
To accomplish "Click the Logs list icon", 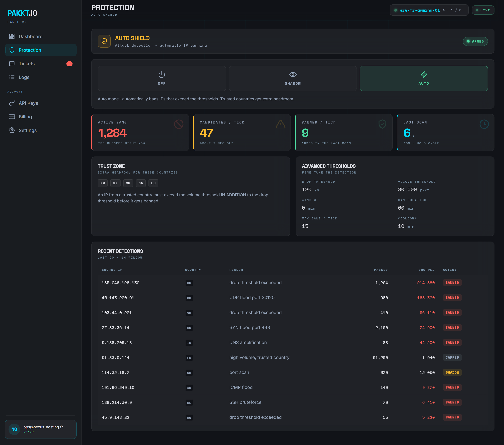I will click(x=12, y=77).
